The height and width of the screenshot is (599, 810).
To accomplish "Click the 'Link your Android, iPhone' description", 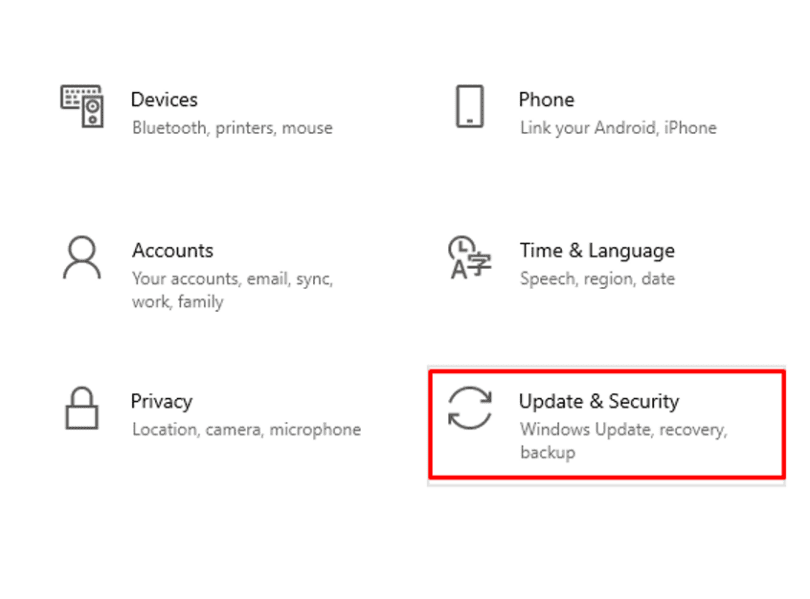I will coord(618,128).
